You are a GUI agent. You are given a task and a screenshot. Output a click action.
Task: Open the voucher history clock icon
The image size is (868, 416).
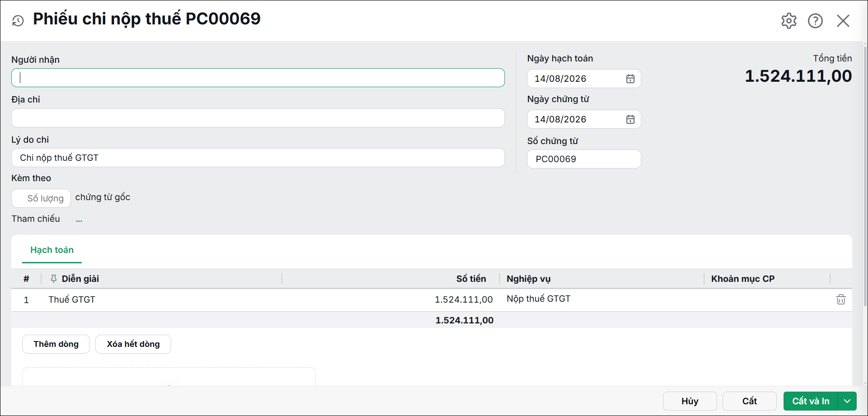click(18, 21)
